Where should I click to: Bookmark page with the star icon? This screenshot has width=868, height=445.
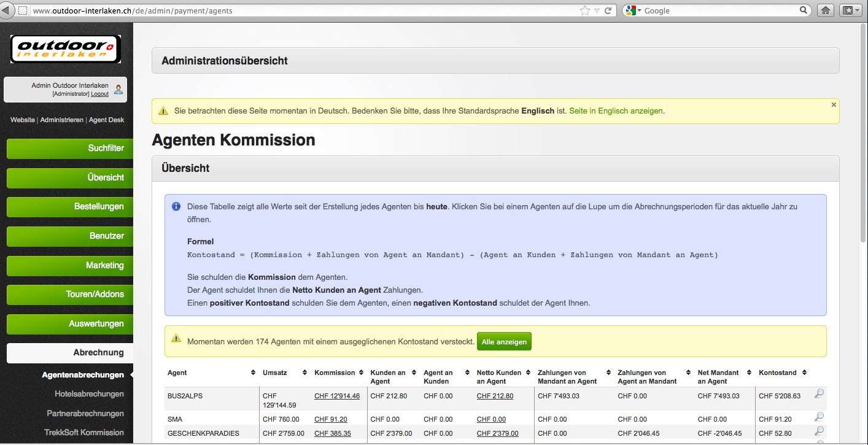585,10
